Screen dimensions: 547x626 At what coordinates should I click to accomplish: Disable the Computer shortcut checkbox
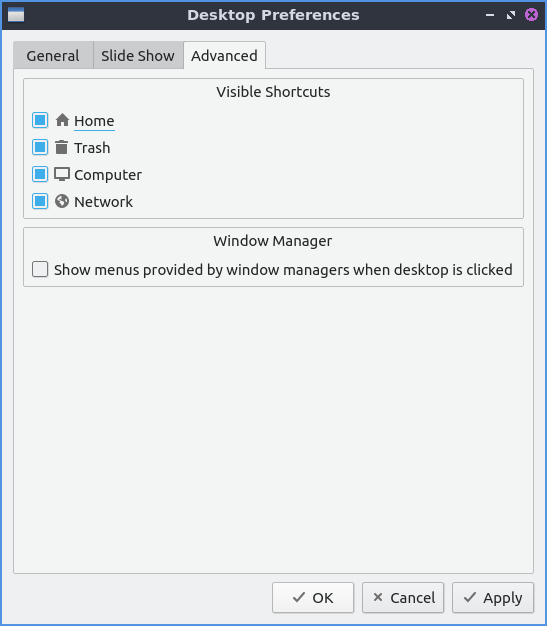click(x=40, y=174)
